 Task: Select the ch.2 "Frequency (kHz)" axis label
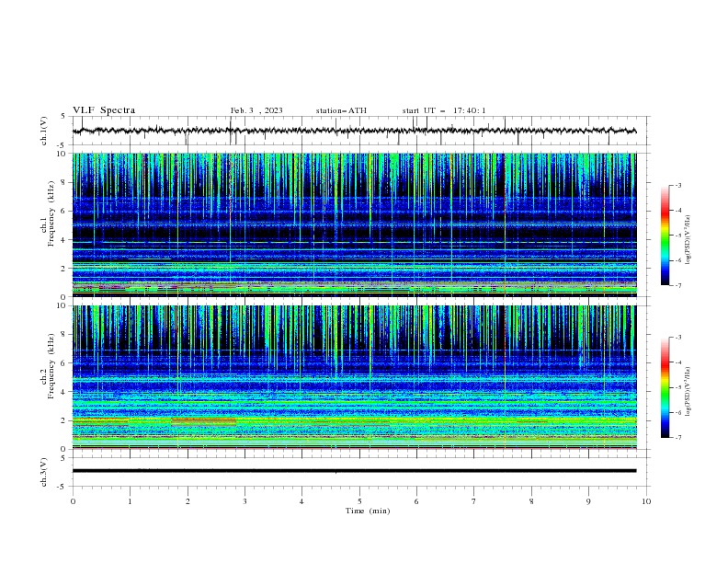click(51, 366)
